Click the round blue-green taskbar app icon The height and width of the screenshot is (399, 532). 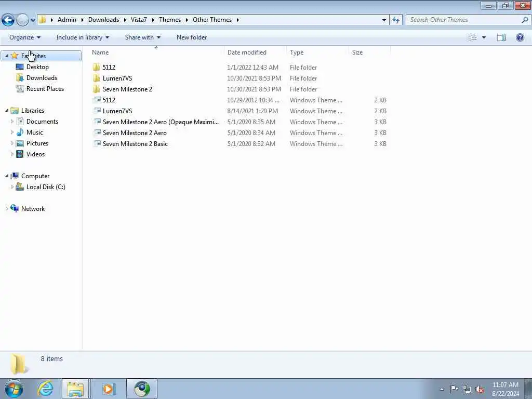[x=142, y=389]
